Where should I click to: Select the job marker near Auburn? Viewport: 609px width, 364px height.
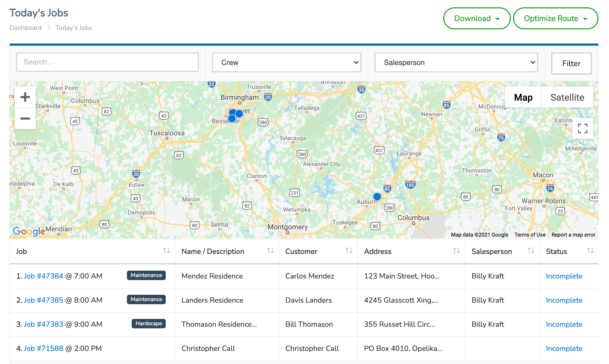click(x=377, y=197)
